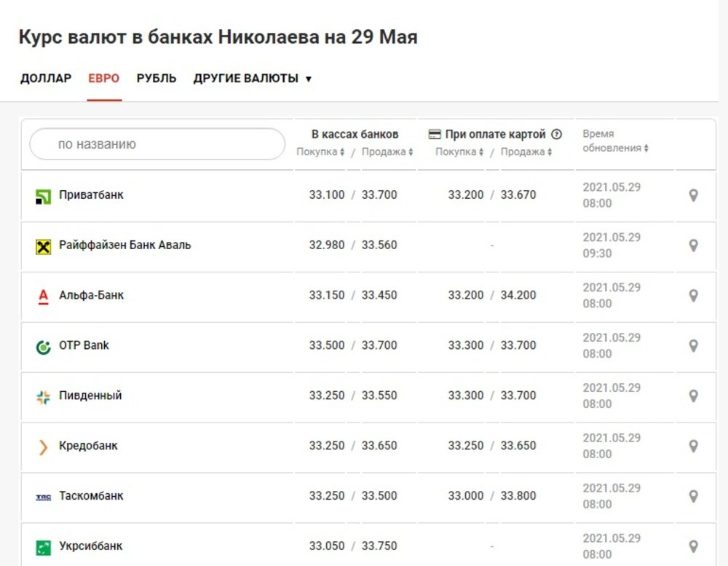Click OTP Bank cash buy rate 33.500

click(327, 345)
